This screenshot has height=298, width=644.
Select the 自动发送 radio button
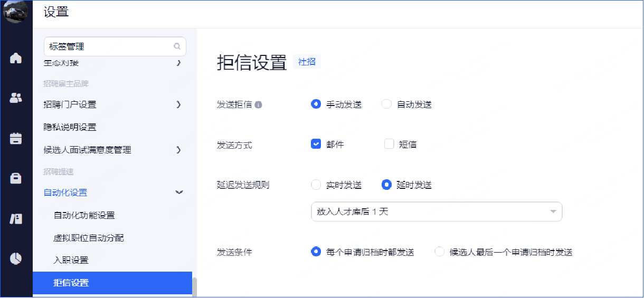tap(386, 104)
